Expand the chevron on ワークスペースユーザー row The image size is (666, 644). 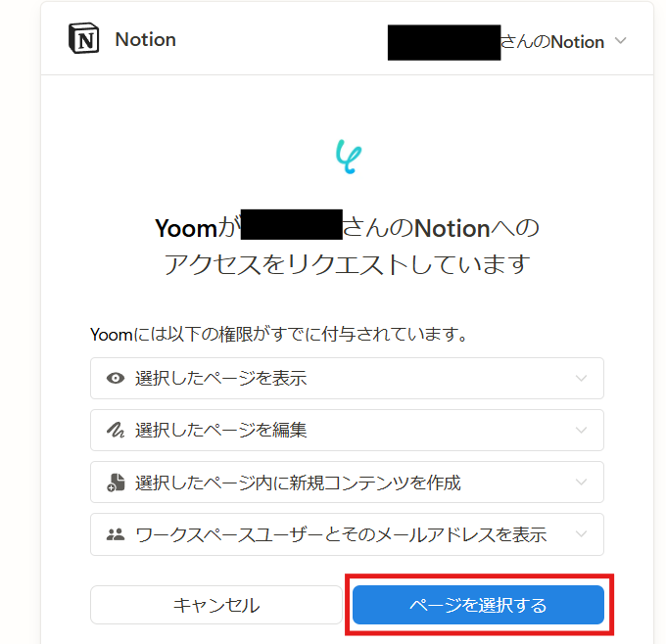click(581, 534)
